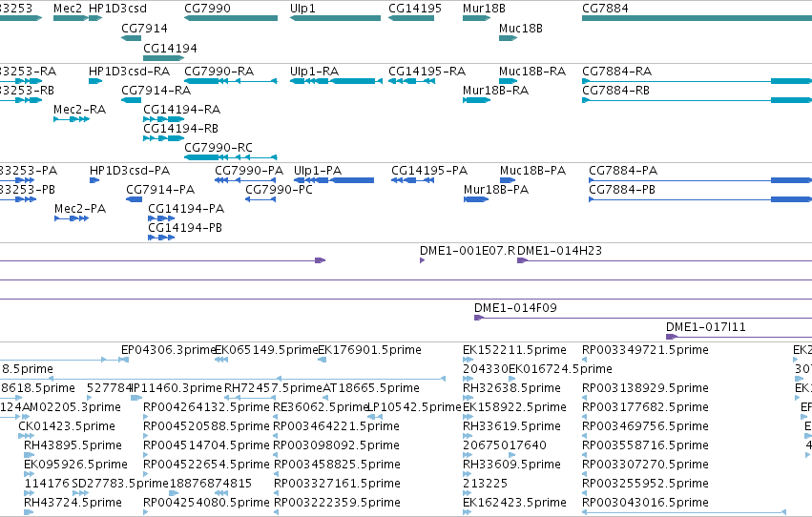
Task: Click transcript Mec2-RA
Action: 72,119
